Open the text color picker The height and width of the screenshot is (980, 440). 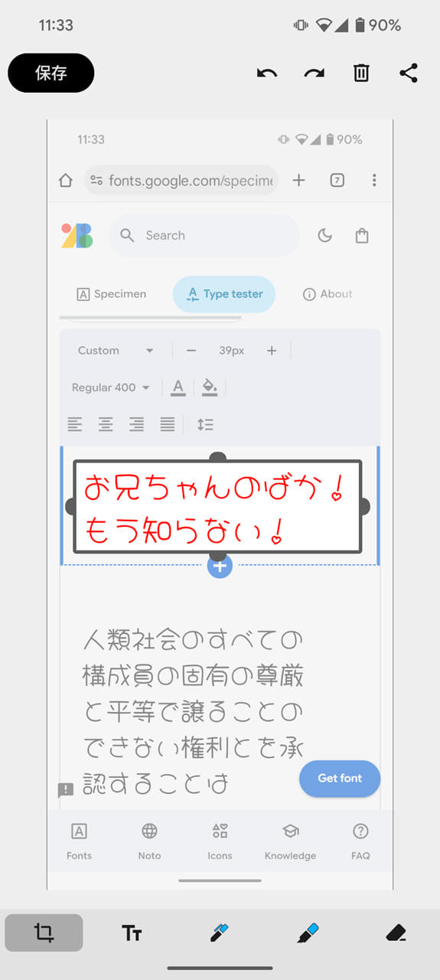pyautogui.click(x=178, y=387)
